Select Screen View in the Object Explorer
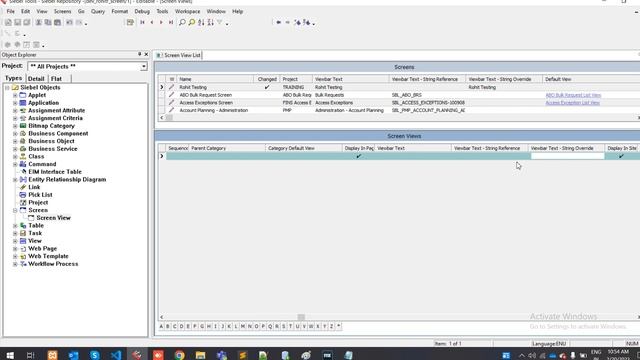Viewport: 640px width, 360px height. coord(53,218)
